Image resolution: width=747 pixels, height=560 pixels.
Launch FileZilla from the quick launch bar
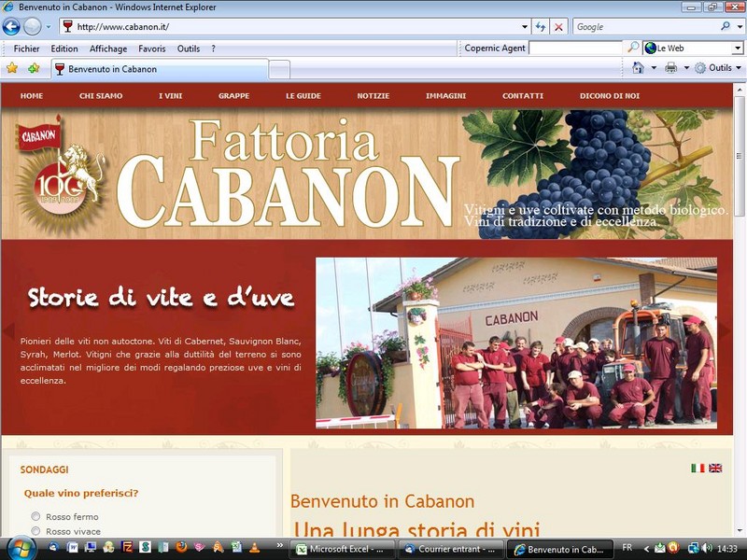(127, 547)
